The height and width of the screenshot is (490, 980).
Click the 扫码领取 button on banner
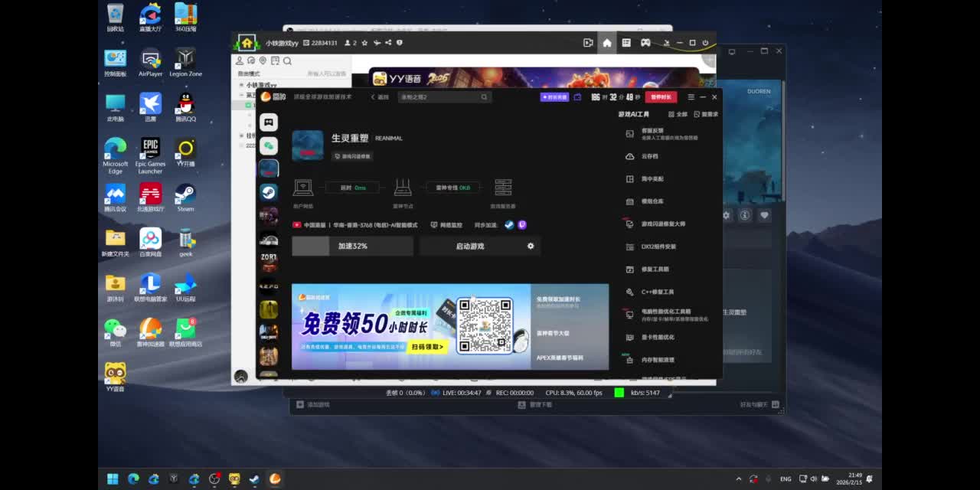tap(427, 347)
